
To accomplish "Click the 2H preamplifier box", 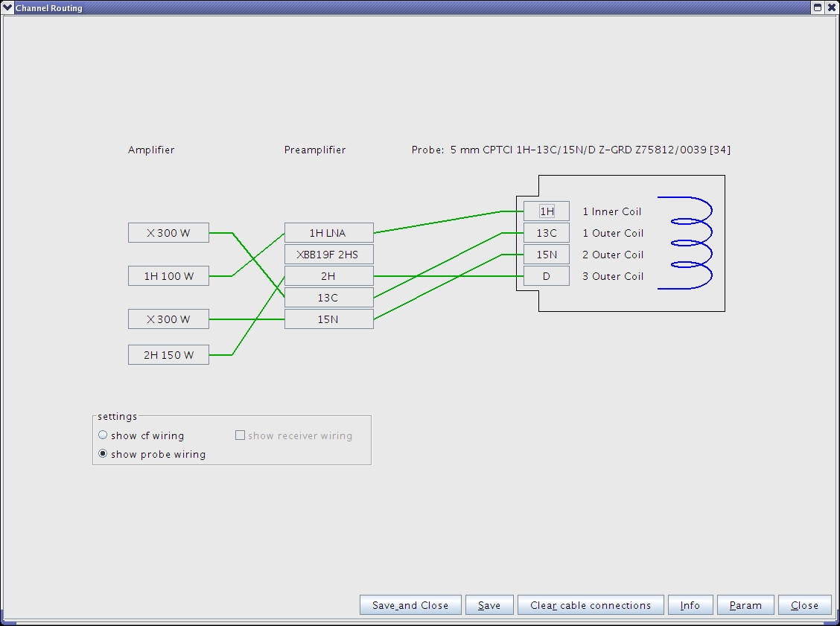I will pos(328,276).
